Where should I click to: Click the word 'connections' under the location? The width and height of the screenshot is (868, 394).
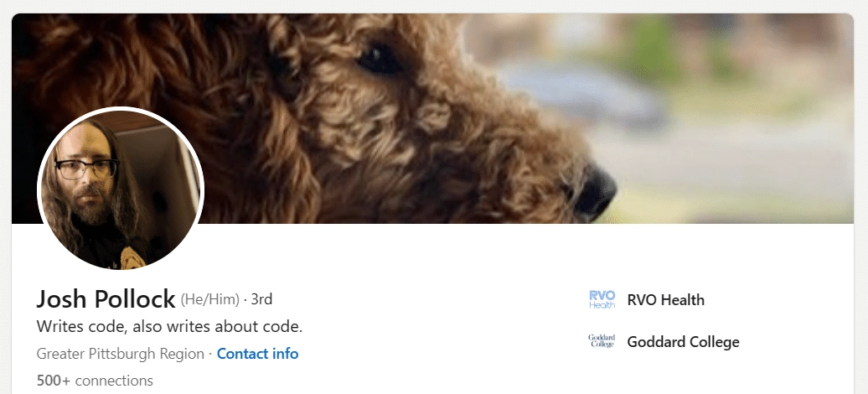pos(114,381)
